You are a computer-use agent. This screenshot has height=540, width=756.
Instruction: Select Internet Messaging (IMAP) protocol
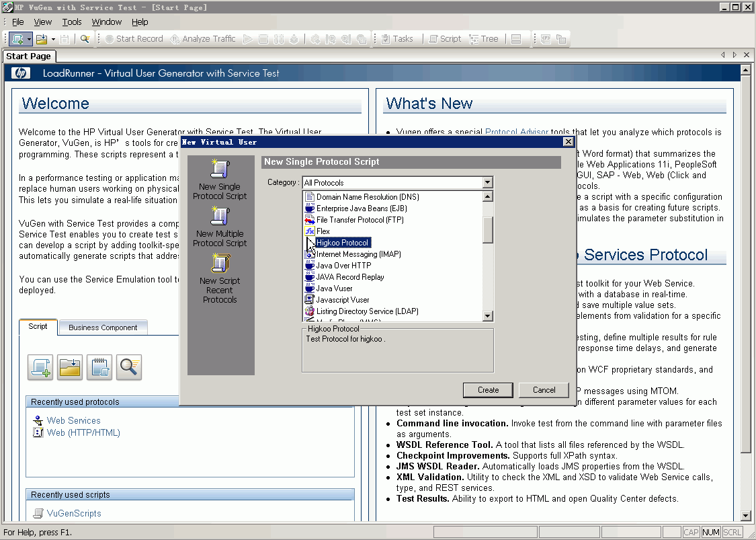[x=358, y=254]
